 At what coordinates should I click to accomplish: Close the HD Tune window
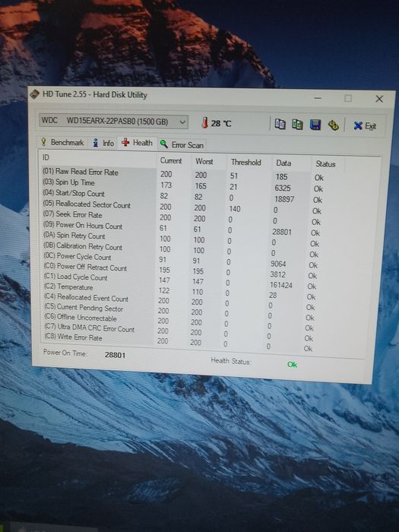(x=379, y=99)
